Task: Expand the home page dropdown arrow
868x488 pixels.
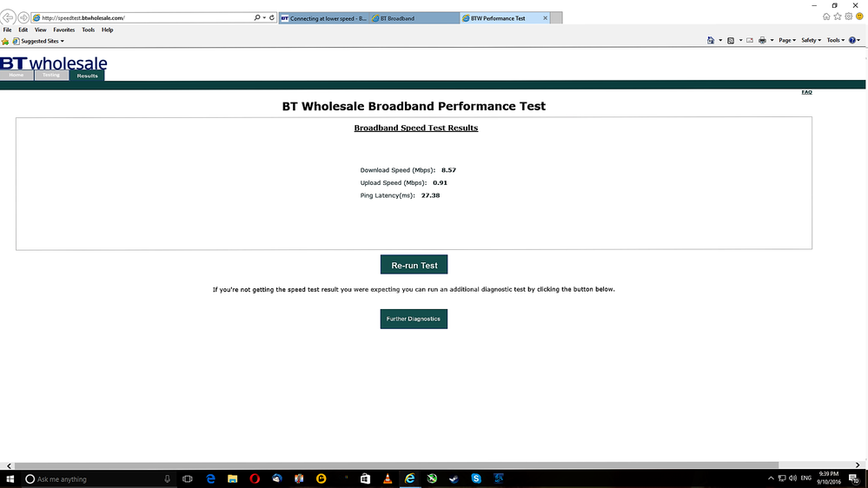Action: tap(720, 41)
